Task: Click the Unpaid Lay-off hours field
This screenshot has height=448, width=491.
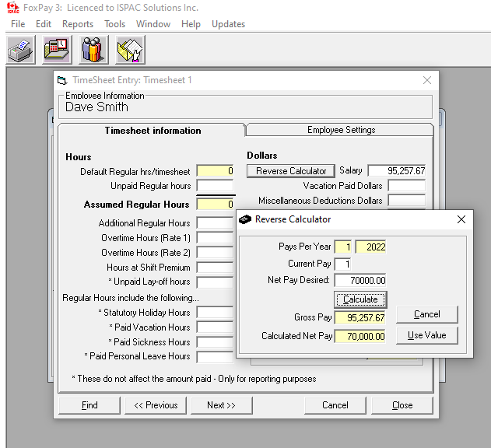Action: [x=215, y=282]
